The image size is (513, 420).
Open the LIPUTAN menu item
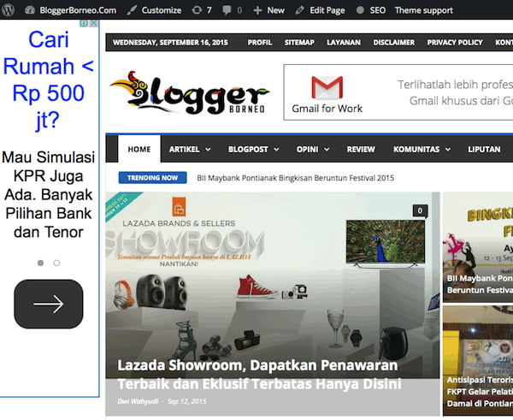click(484, 150)
